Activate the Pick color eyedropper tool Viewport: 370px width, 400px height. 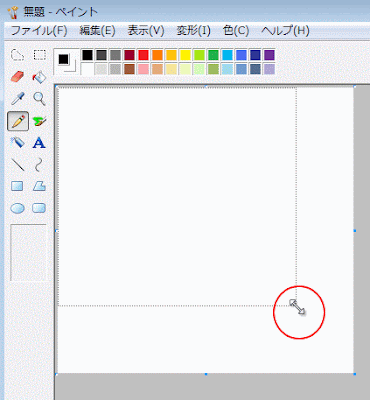[17, 99]
